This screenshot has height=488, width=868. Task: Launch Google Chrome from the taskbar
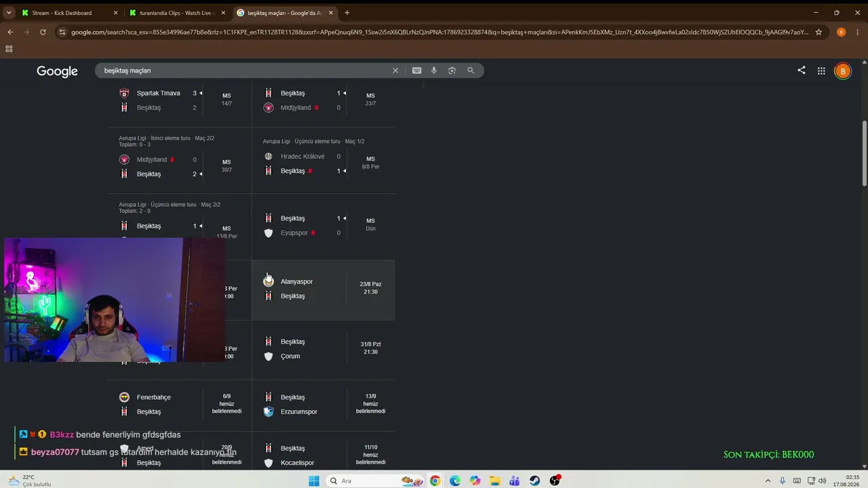[x=435, y=481]
